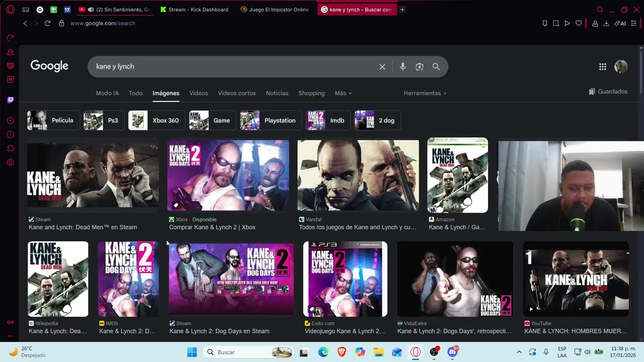The width and height of the screenshot is (644, 362).
Task: Open the Exito.com PS3 cover thumbnail
Action: [345, 279]
